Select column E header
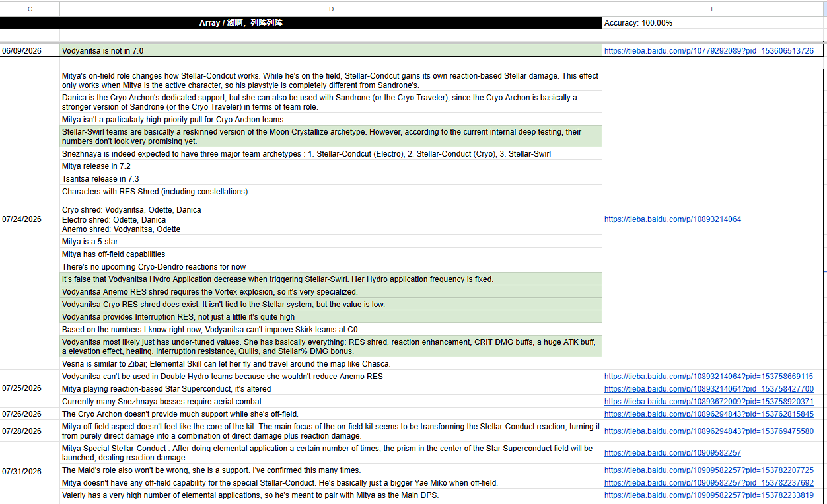This screenshot has width=827, height=504. [x=713, y=9]
